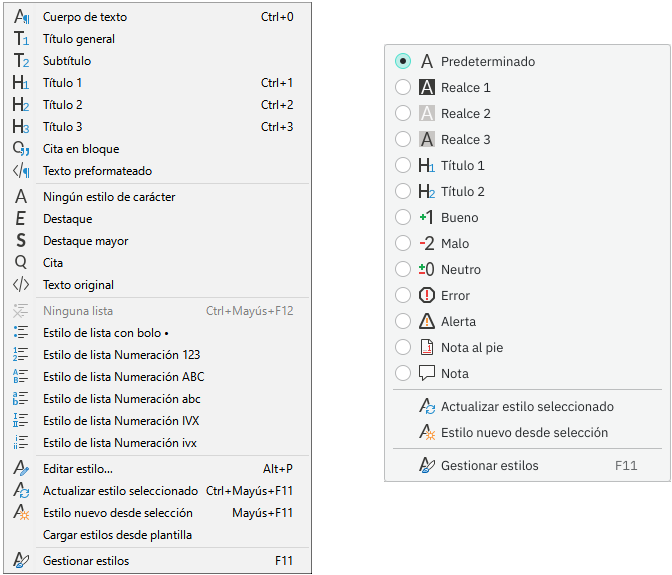Viewport: 672px width, 575px height.
Task: Click the lowercase abc numbering list icon
Action: point(21,399)
